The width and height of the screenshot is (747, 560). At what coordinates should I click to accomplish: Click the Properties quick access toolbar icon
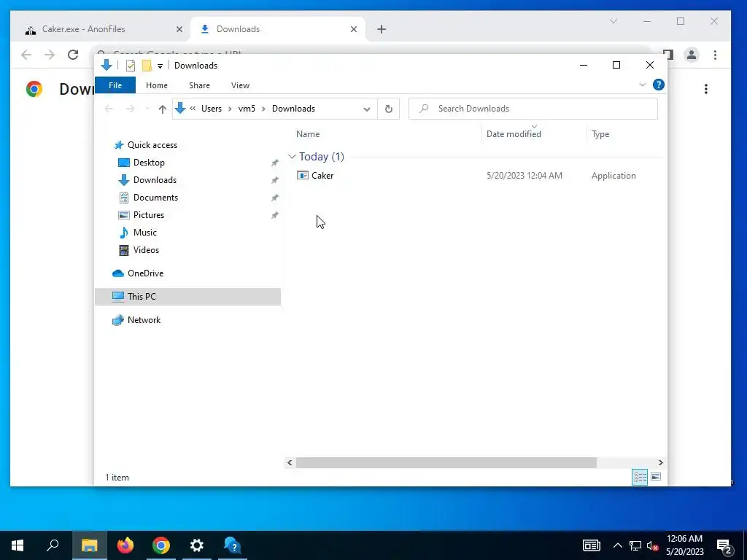[131, 66]
